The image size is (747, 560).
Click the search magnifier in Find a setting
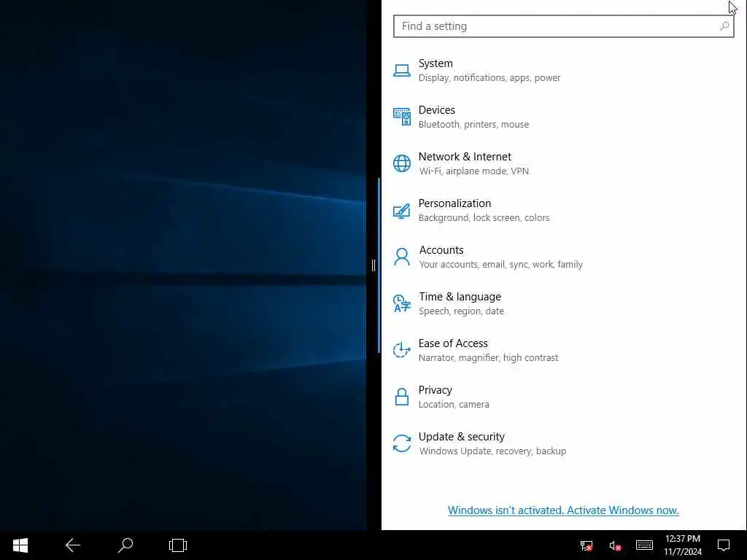tap(724, 26)
